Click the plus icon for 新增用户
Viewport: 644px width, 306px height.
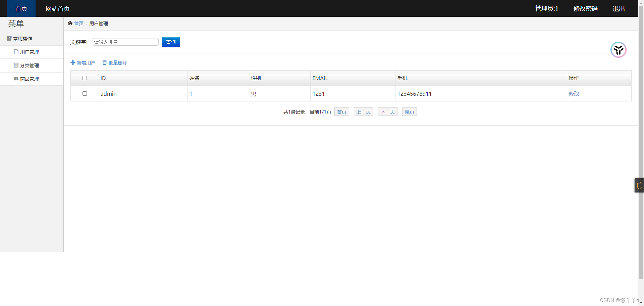click(73, 62)
